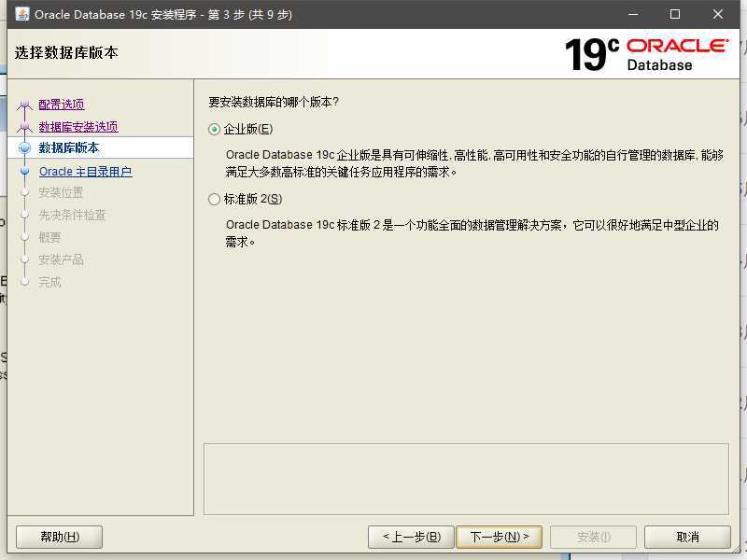Click the Oracle 19c Database logo

tap(646, 55)
